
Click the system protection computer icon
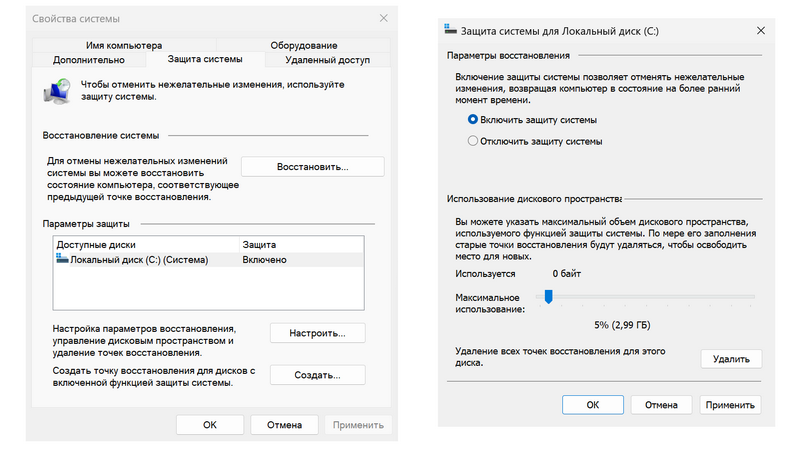pyautogui.click(x=58, y=92)
